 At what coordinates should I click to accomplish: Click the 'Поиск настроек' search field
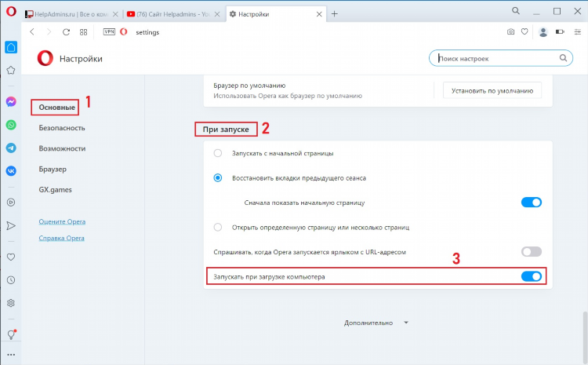click(501, 58)
